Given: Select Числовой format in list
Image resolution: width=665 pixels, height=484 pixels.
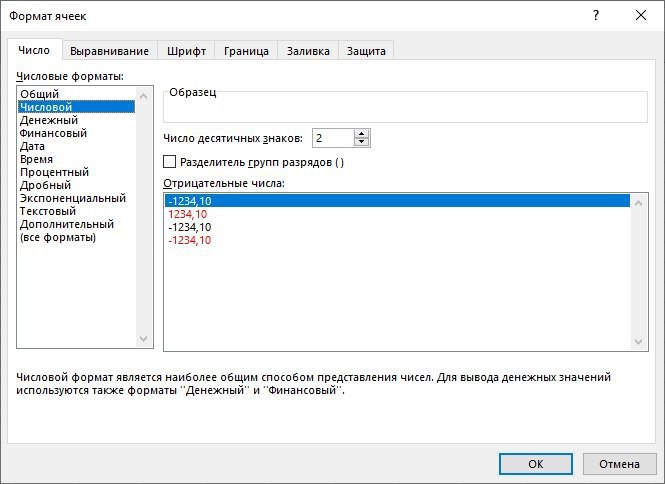Looking at the screenshot, I should [x=76, y=107].
